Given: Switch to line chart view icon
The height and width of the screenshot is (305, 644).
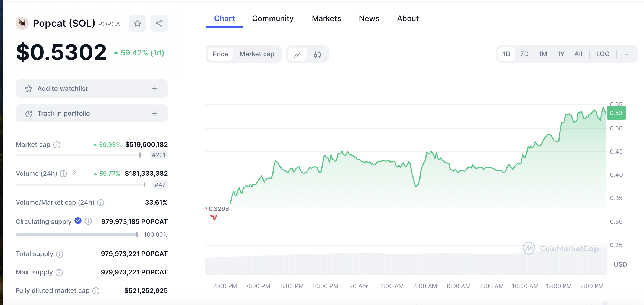Looking at the screenshot, I should click(297, 54).
